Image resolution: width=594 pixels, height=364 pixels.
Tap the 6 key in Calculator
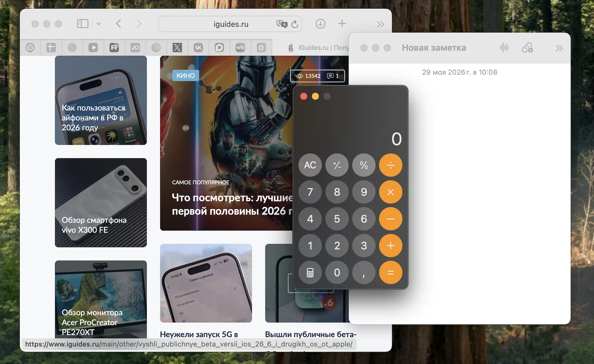364,219
